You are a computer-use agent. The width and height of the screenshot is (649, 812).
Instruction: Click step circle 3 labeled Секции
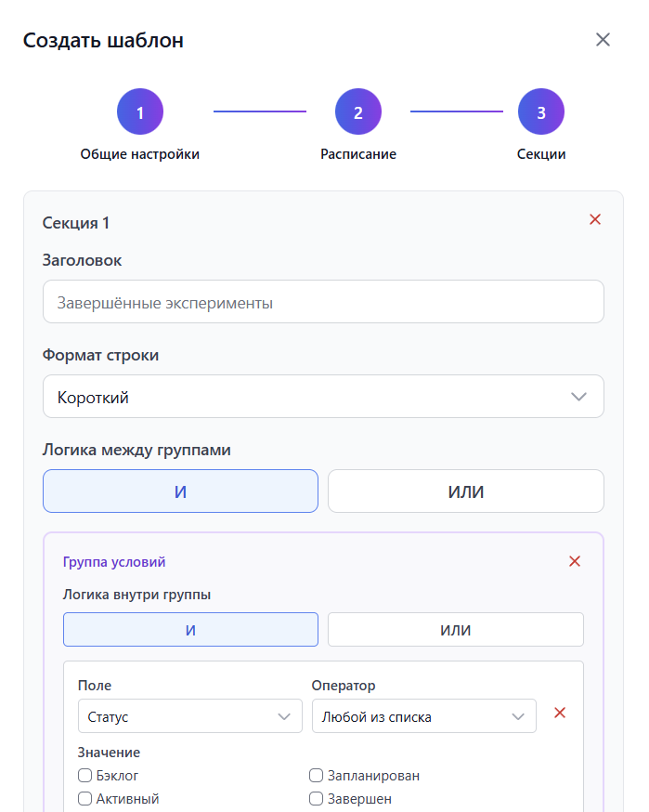[541, 111]
